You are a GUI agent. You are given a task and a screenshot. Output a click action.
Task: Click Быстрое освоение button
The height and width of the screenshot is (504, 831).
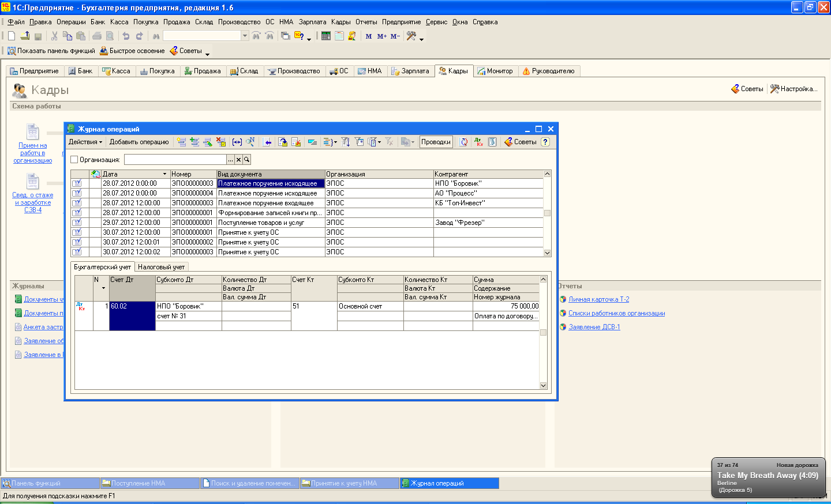[132, 51]
